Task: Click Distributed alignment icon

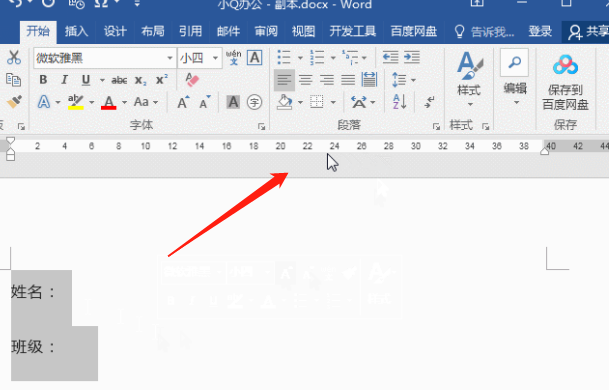Action: [x=369, y=80]
